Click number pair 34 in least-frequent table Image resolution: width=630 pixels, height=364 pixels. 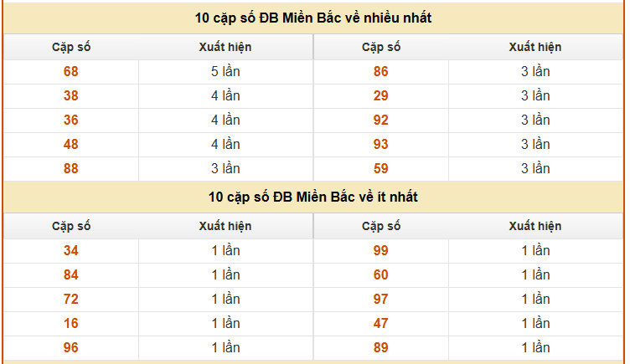[71, 251]
